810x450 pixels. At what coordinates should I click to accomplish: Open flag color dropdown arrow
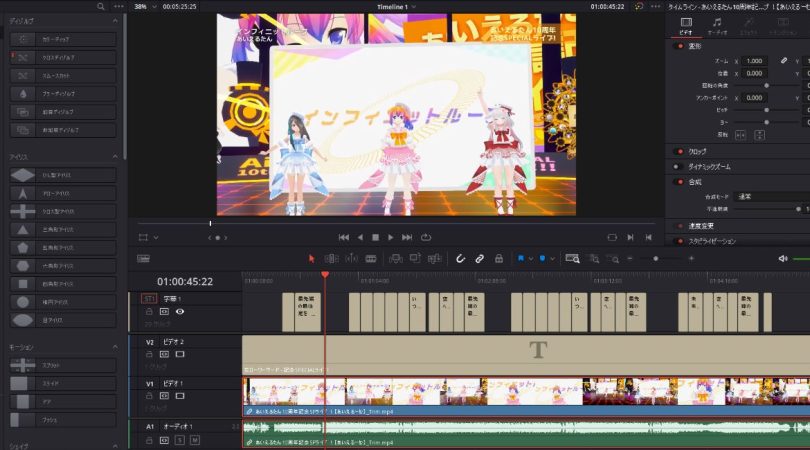click(531, 259)
